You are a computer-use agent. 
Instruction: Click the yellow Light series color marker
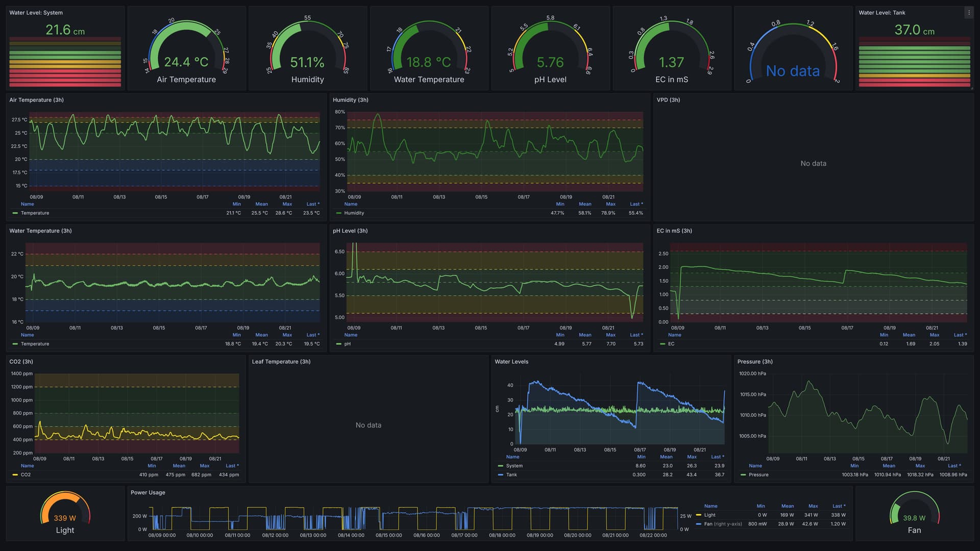coord(698,515)
